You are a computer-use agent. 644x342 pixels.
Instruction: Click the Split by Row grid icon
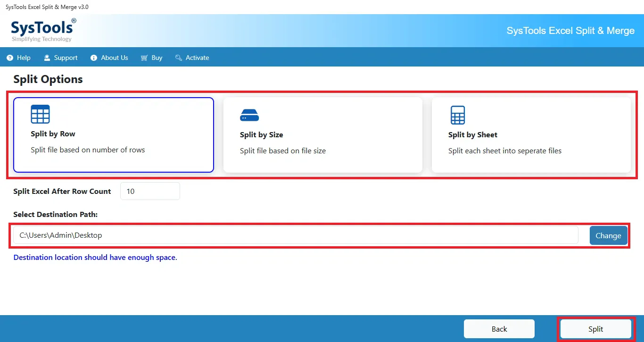(x=40, y=114)
